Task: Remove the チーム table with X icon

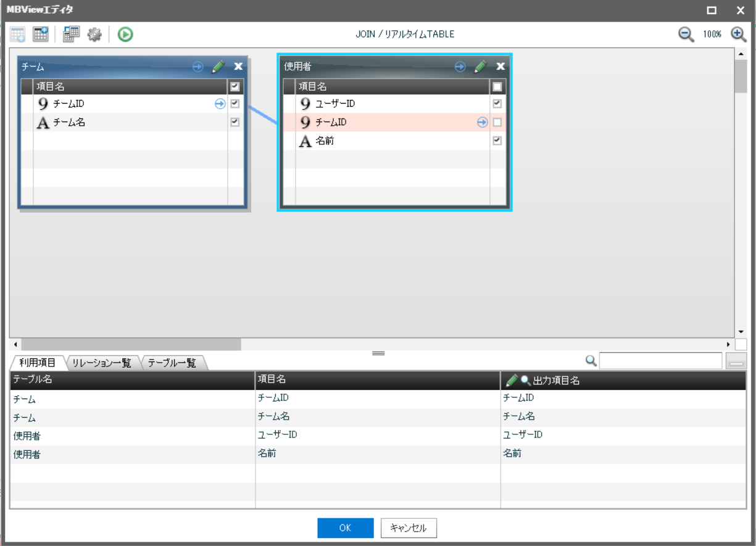Action: point(238,67)
